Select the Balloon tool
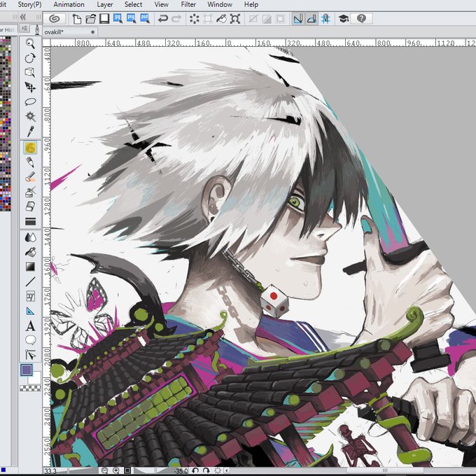 [x=30, y=340]
